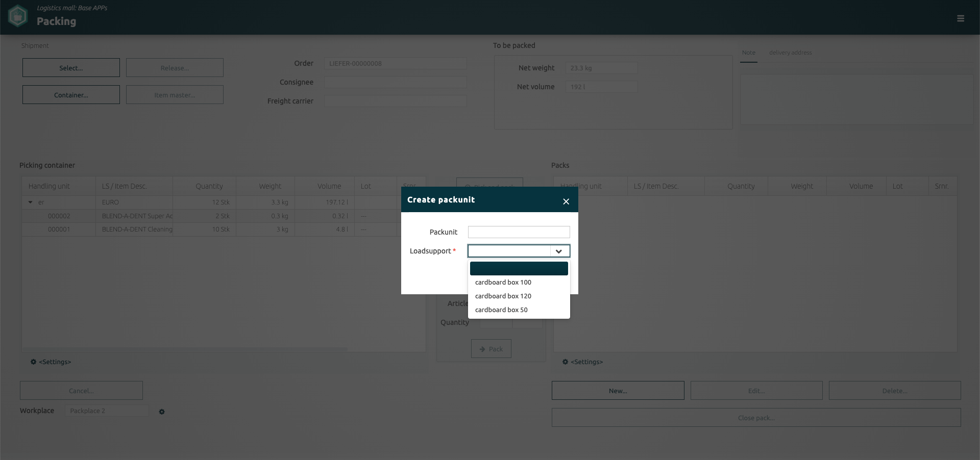Click the Release... button
Image resolution: width=980 pixels, height=460 pixels.
click(x=175, y=68)
